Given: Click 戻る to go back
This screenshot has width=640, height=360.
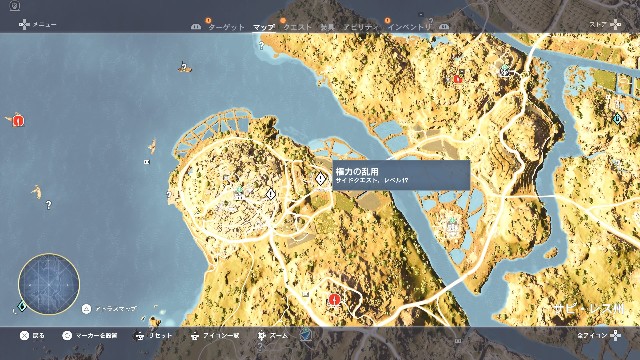Looking at the screenshot, I should [x=33, y=336].
